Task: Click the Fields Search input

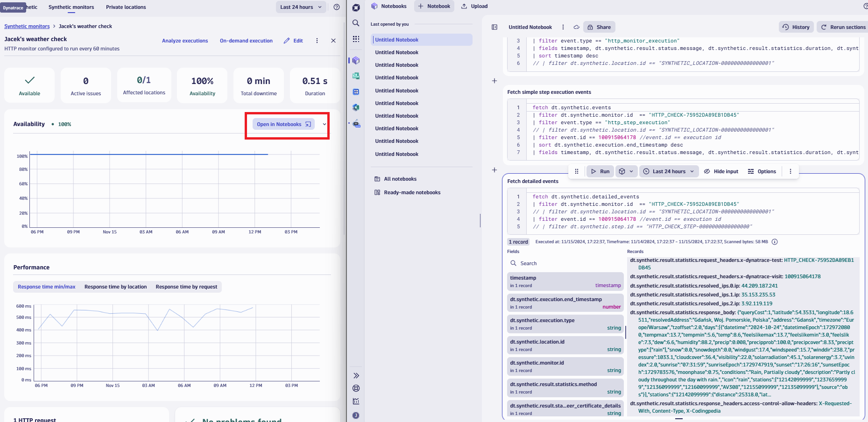Action: [565, 263]
